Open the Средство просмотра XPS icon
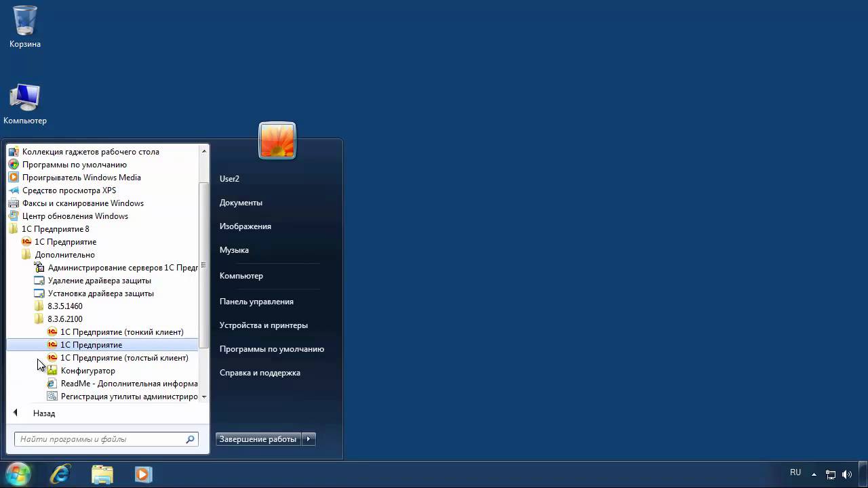The height and width of the screenshot is (488, 868). click(x=14, y=190)
